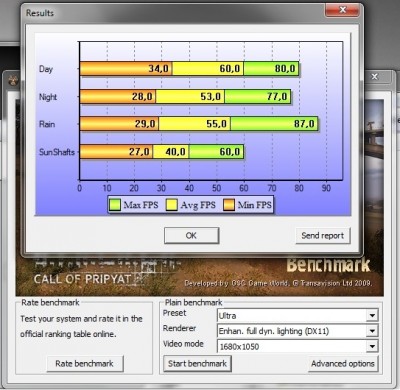Click the Rain max FPS value 87,0
Screen dimensions: 400x390
(x=304, y=124)
